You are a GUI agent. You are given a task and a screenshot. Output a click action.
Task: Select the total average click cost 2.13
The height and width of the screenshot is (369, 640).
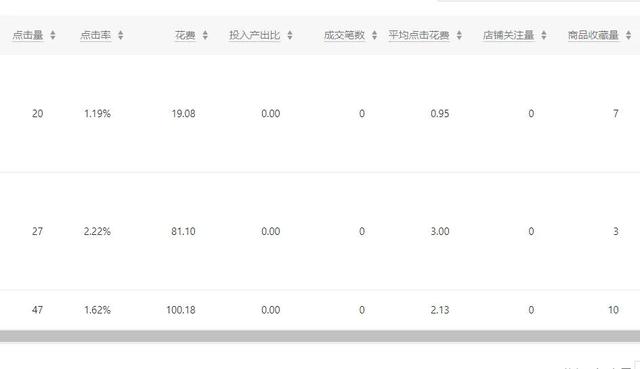pyautogui.click(x=440, y=310)
